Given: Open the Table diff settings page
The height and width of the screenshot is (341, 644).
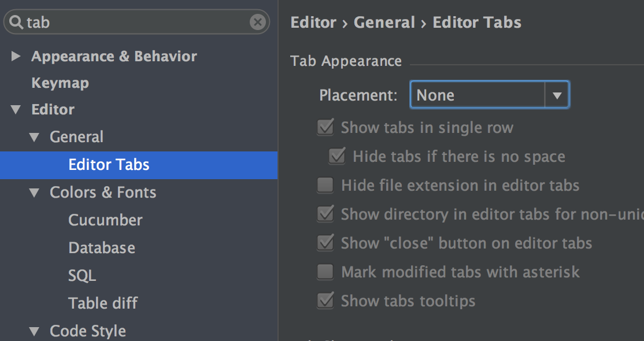Looking at the screenshot, I should click(103, 303).
